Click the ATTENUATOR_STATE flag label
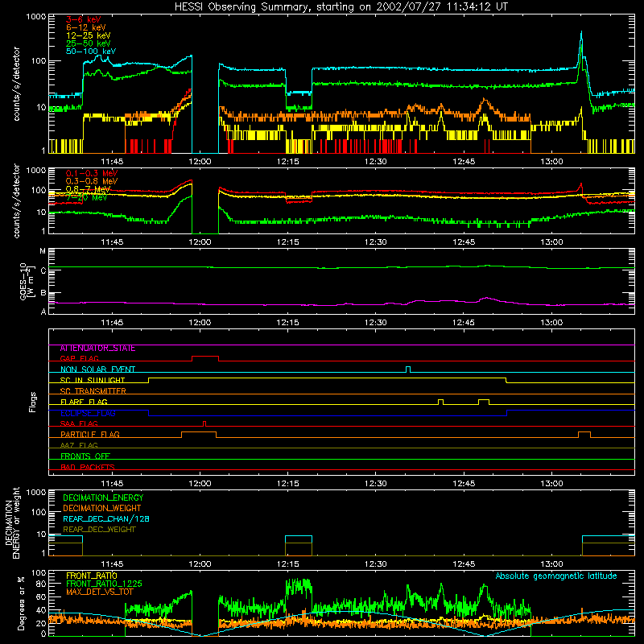The image size is (644, 644). coord(97,349)
